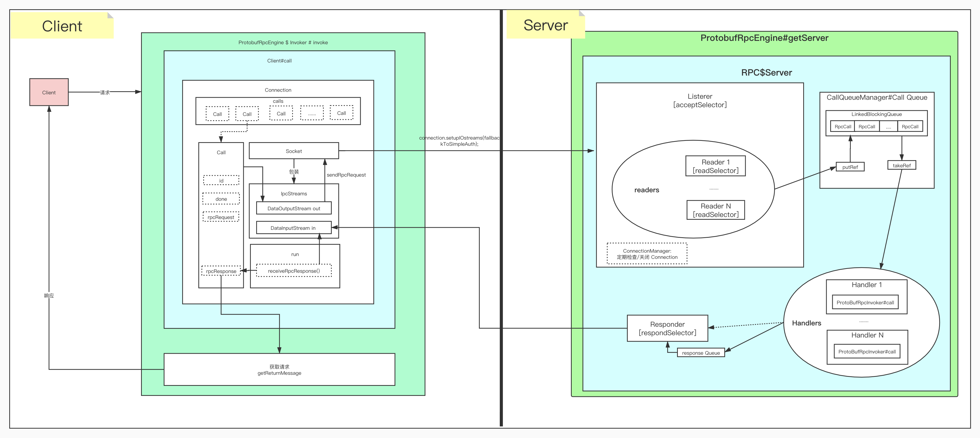The image size is (980, 438).
Task: Click the Handler N label
Action: point(867,335)
